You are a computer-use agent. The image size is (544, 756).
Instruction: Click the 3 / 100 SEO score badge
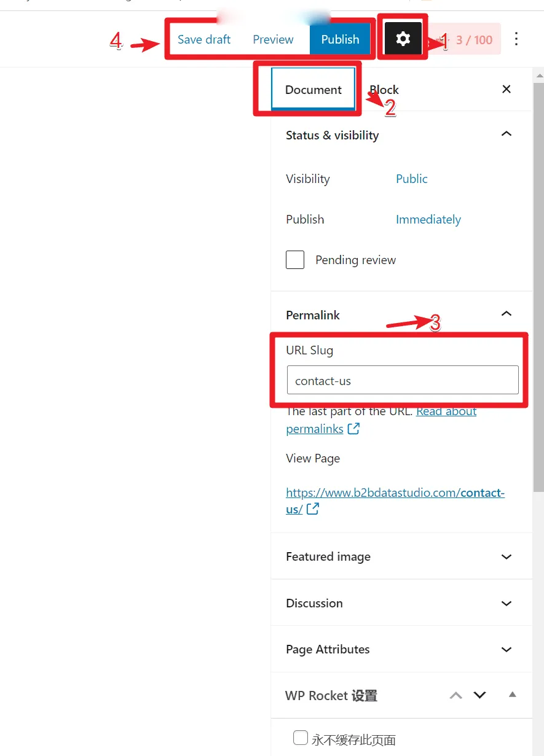(x=468, y=40)
